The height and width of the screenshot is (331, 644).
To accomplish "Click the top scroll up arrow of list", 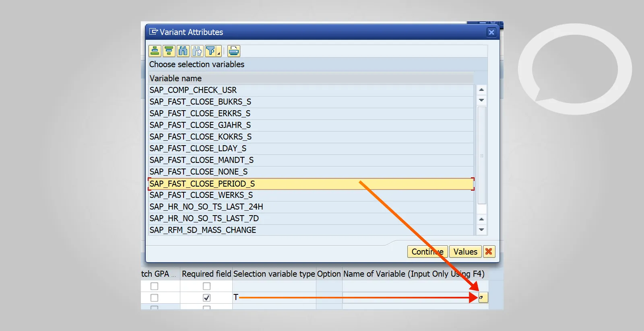I will point(481,90).
